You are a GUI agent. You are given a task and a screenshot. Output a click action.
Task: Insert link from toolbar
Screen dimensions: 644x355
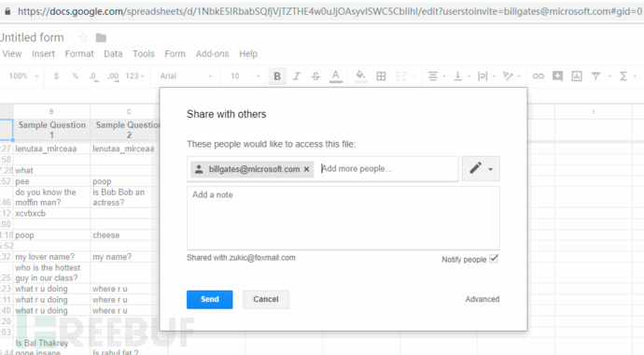point(538,76)
